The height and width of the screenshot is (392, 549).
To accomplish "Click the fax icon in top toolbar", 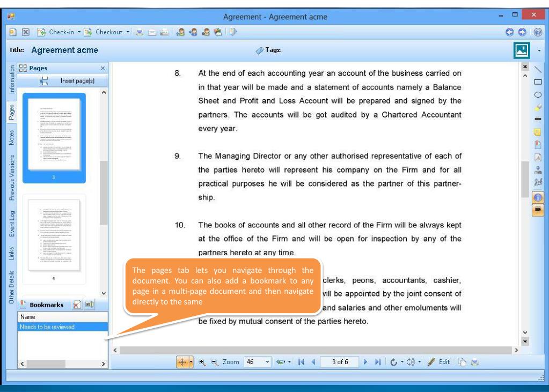I will [164, 32].
